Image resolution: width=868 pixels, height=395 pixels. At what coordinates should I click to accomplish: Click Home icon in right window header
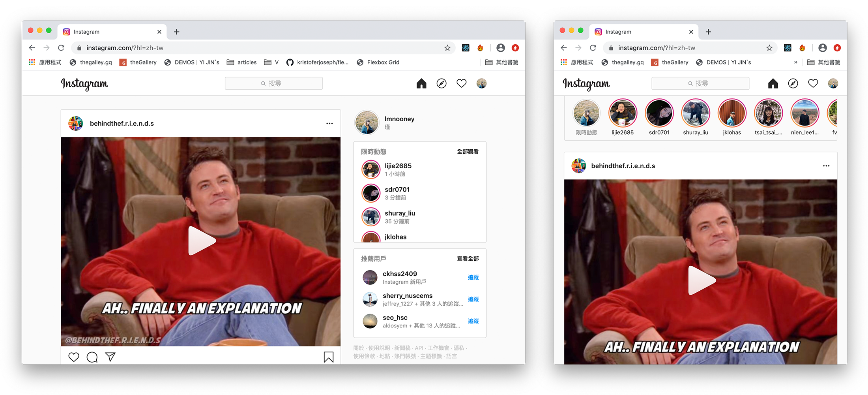pos(773,83)
